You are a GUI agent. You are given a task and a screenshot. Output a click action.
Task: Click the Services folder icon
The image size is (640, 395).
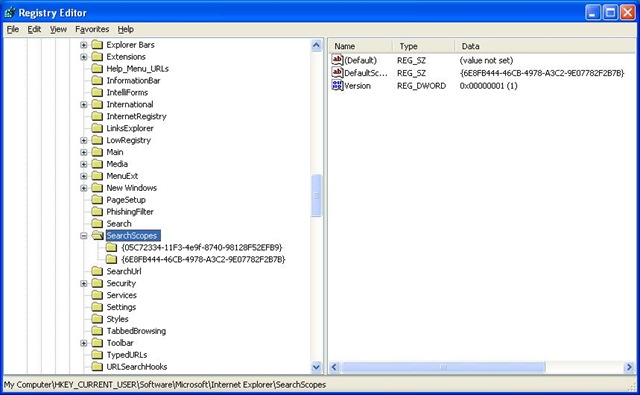click(x=97, y=295)
